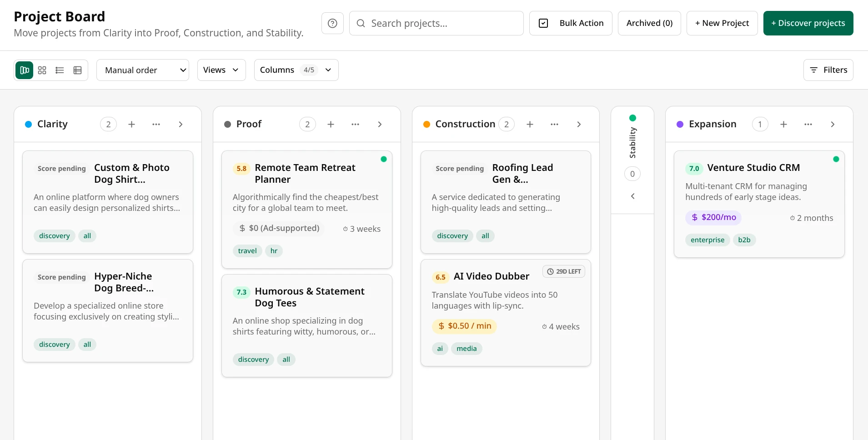868x440 pixels.
Task: Add a new card to the Construction column
Action: (x=529, y=124)
